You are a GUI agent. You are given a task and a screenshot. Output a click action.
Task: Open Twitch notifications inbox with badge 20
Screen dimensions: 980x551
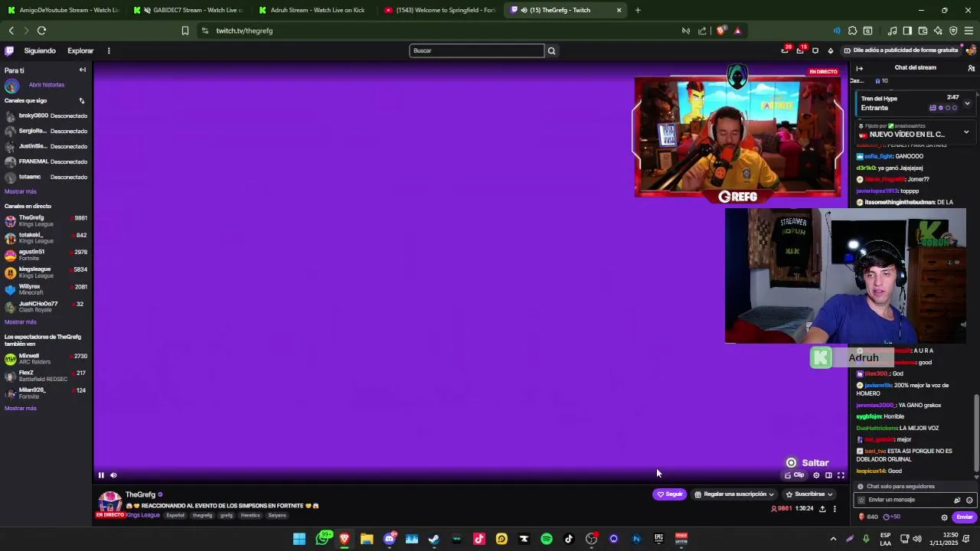(785, 51)
